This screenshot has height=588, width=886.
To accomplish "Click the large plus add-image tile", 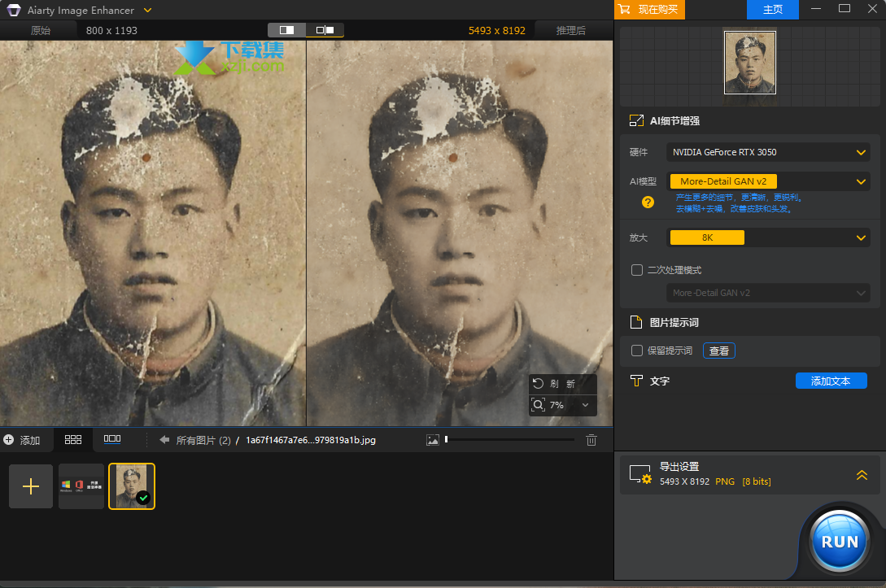I will pyautogui.click(x=31, y=486).
